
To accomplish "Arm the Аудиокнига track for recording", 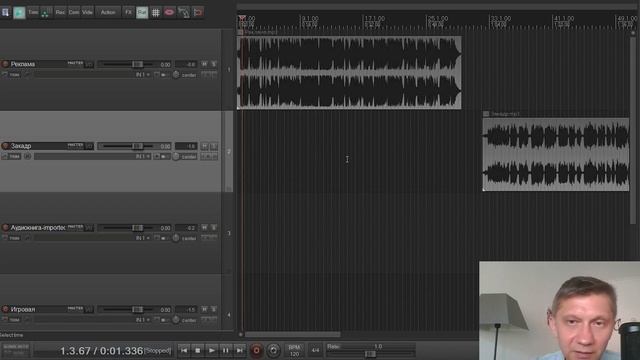I will coord(5,227).
